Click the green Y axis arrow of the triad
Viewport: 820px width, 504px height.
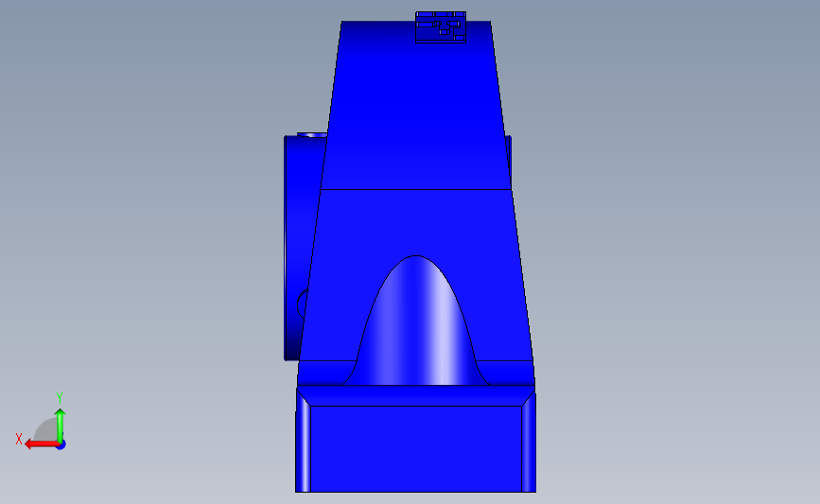(x=61, y=425)
